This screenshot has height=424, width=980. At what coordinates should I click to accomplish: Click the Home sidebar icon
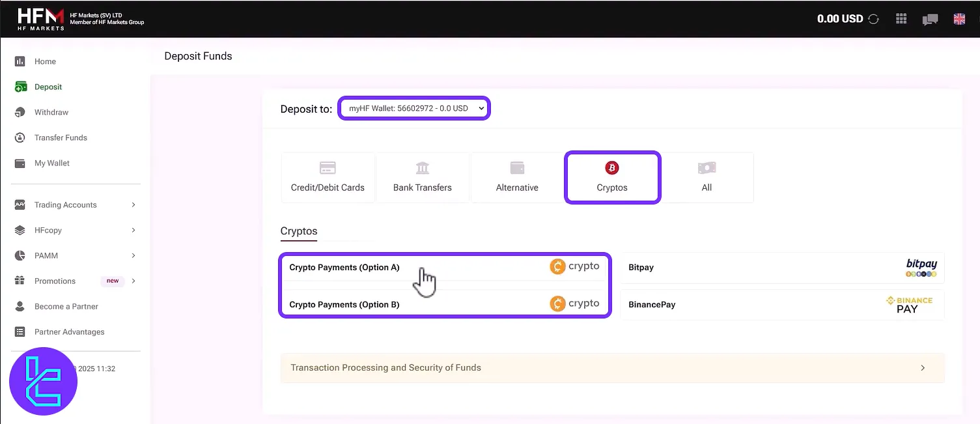click(20, 61)
